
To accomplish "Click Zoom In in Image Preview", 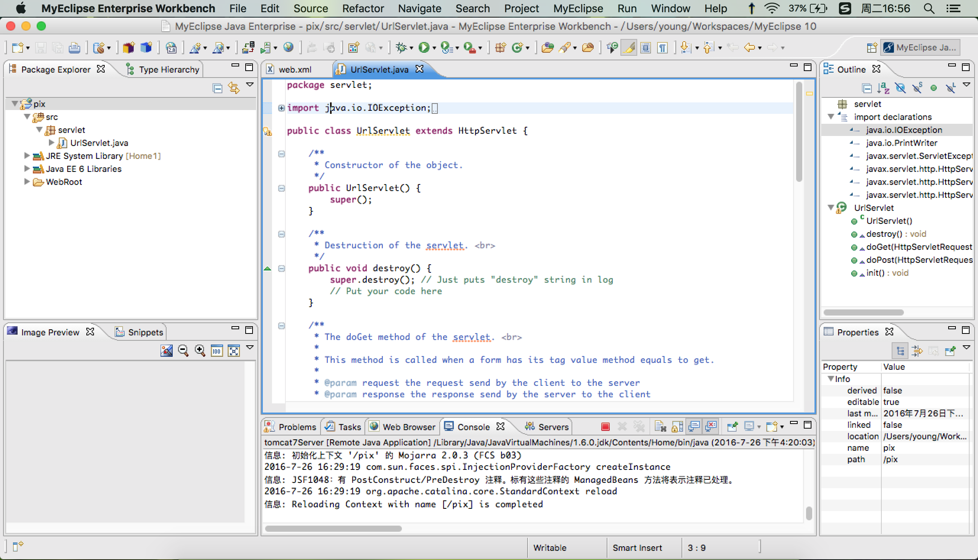I will click(x=200, y=350).
